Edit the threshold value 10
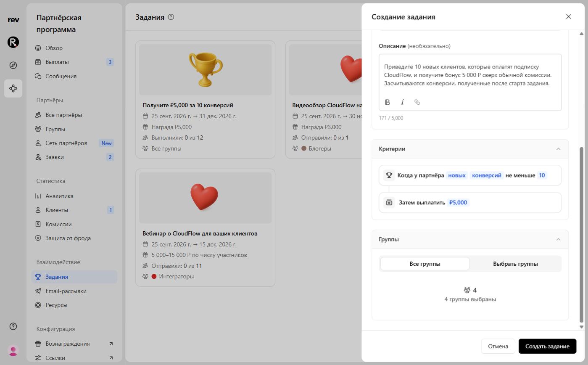The image size is (588, 365). click(x=542, y=175)
